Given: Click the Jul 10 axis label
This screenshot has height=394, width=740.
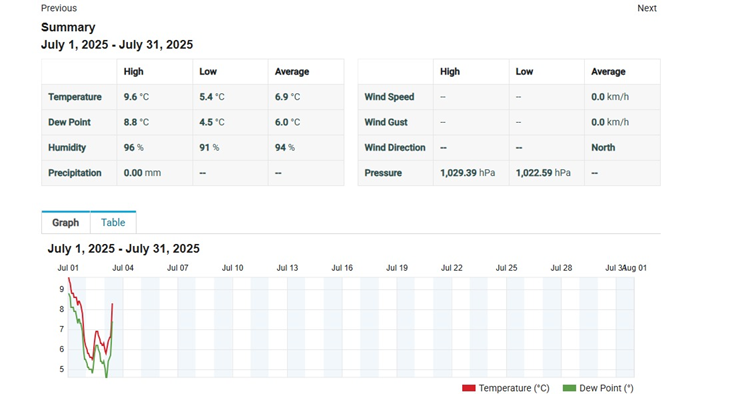Looking at the screenshot, I should coord(233,268).
